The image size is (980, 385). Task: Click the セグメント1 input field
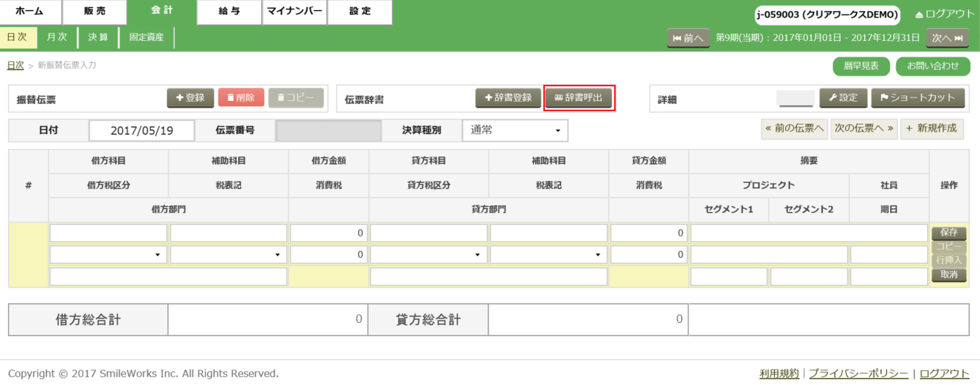coord(729,277)
